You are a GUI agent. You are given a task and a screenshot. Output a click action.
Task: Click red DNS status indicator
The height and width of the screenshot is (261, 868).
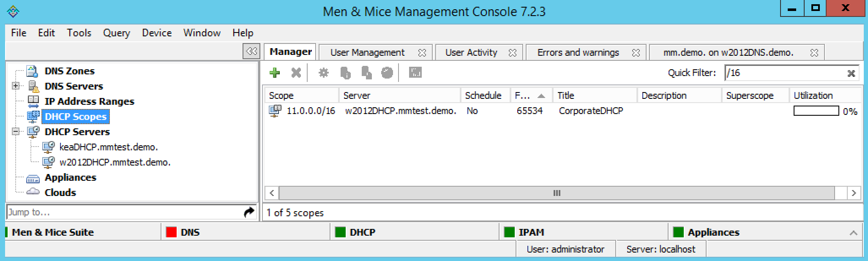(171, 232)
